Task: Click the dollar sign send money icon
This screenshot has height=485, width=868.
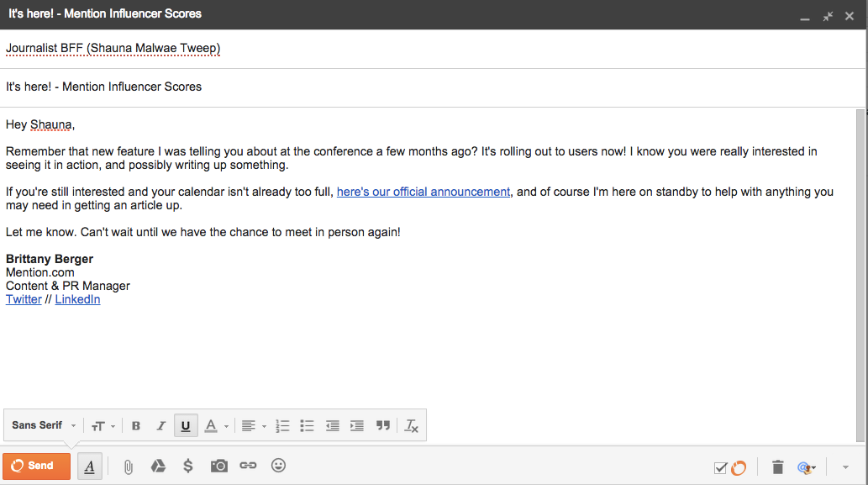Action: pos(188,467)
